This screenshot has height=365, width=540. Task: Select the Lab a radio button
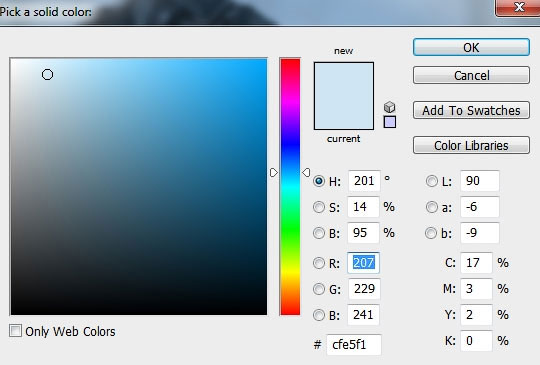[x=432, y=207]
